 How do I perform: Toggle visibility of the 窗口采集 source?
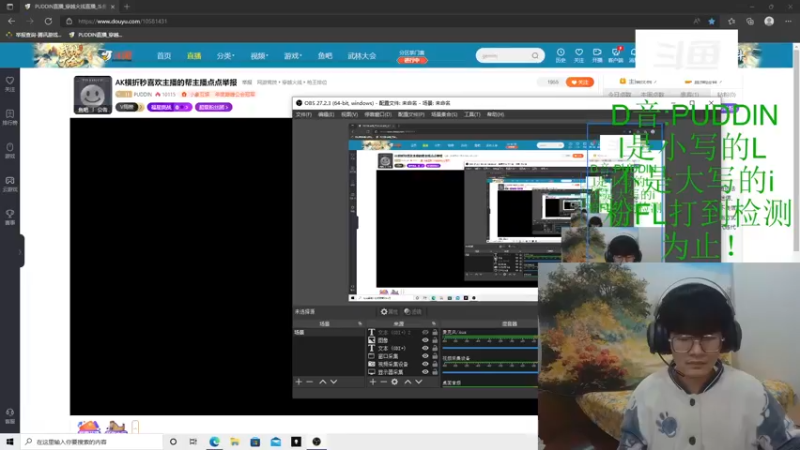click(425, 356)
